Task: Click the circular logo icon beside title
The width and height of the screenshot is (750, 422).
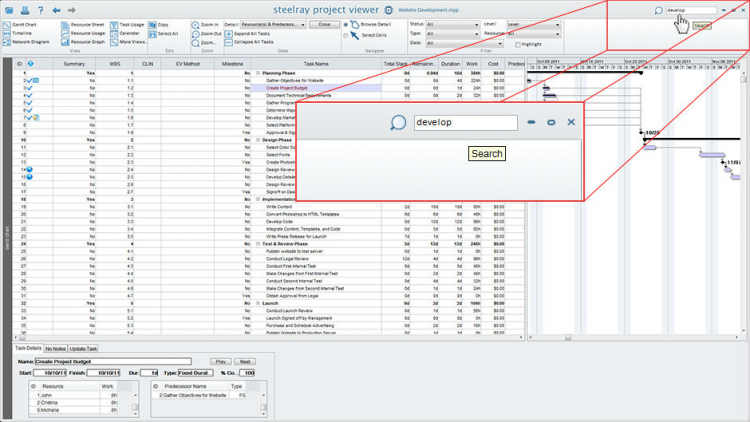Action: pyautogui.click(x=389, y=10)
